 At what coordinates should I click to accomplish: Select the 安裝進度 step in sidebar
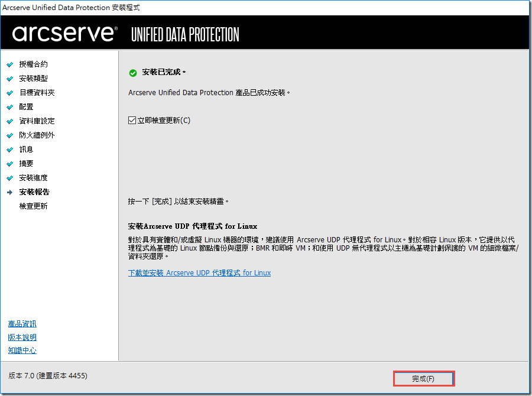point(34,178)
